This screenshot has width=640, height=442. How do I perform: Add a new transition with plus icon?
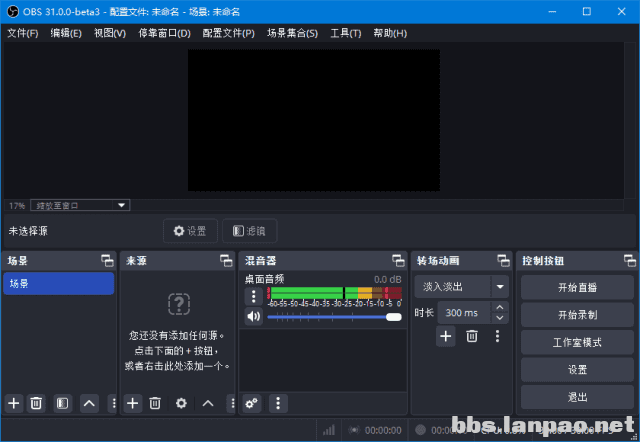point(446,337)
